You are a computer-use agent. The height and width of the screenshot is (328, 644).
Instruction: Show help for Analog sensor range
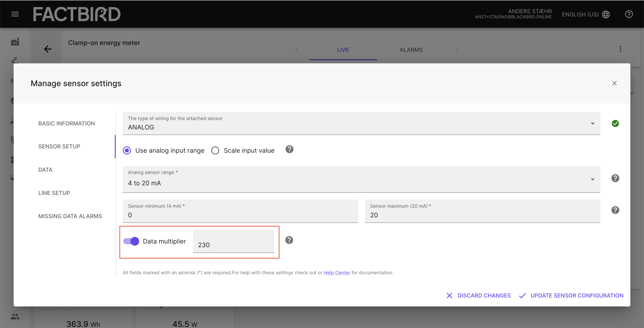point(615,179)
